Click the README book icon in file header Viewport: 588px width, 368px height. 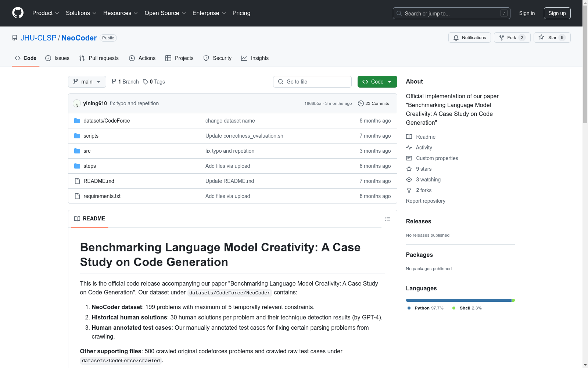pyautogui.click(x=77, y=219)
